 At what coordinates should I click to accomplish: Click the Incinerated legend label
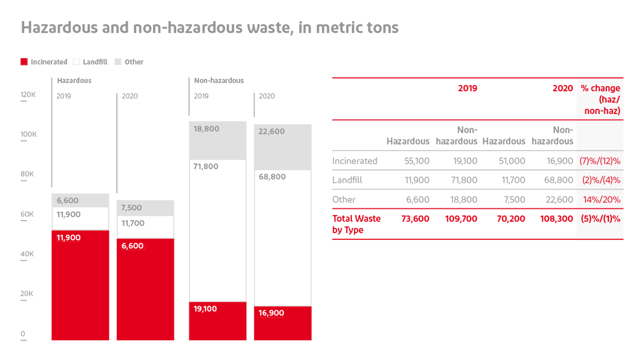coord(49,62)
